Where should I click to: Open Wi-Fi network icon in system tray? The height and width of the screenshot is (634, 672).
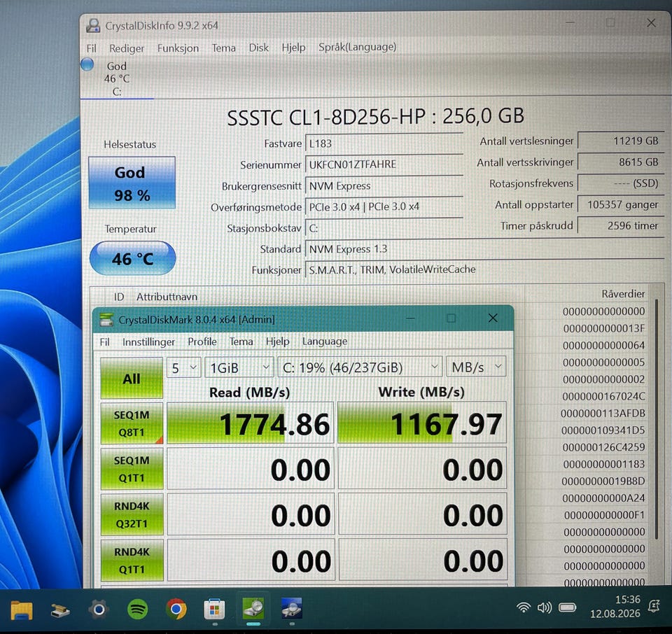click(524, 607)
